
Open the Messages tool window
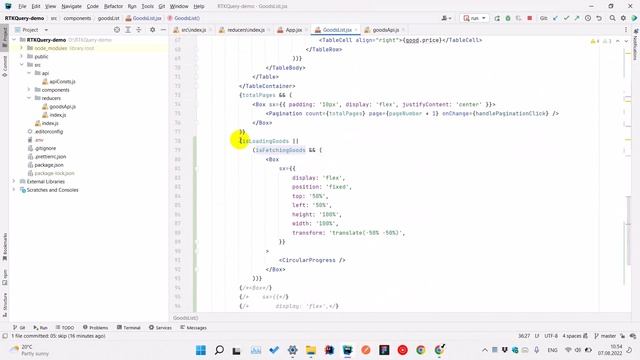pos(193,328)
